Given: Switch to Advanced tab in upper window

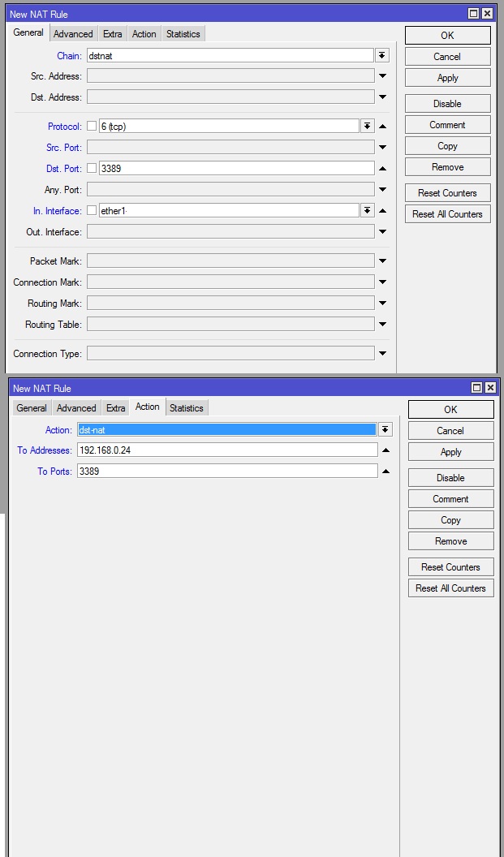Looking at the screenshot, I should pyautogui.click(x=73, y=34).
